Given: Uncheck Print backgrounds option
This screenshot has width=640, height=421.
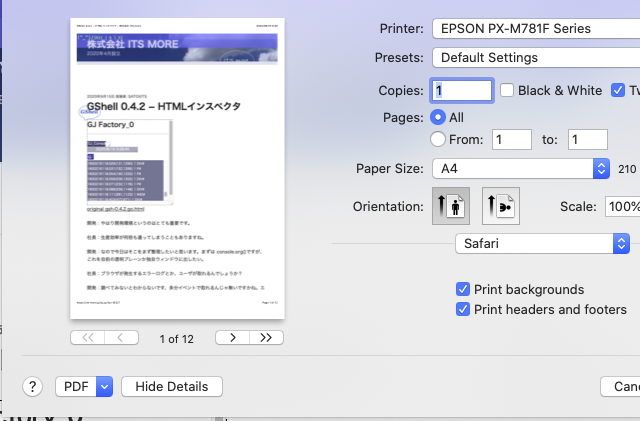Looking at the screenshot, I should [x=463, y=289].
